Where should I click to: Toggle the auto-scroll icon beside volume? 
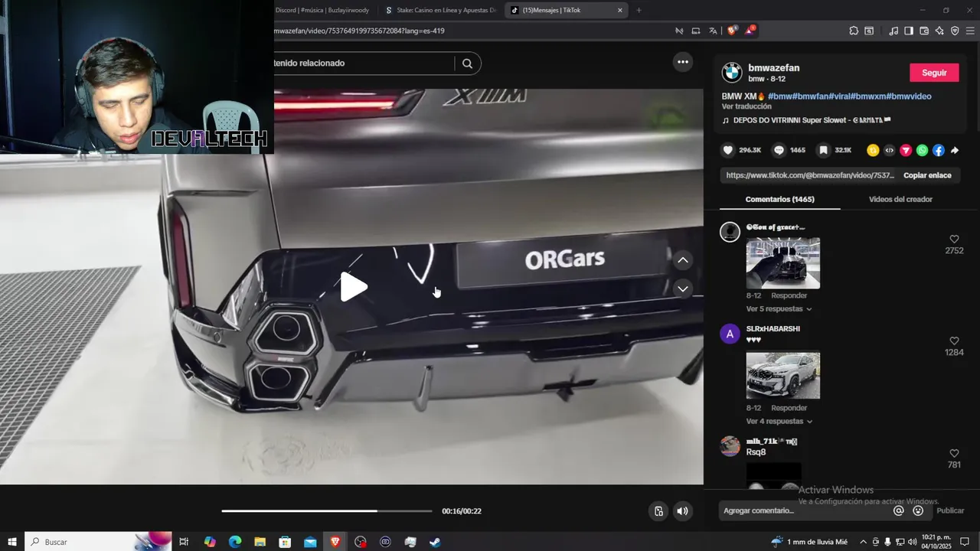pos(658,511)
